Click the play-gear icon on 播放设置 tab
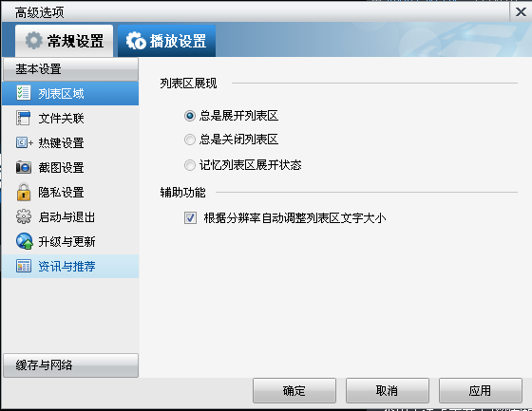The image size is (532, 411). click(x=136, y=41)
